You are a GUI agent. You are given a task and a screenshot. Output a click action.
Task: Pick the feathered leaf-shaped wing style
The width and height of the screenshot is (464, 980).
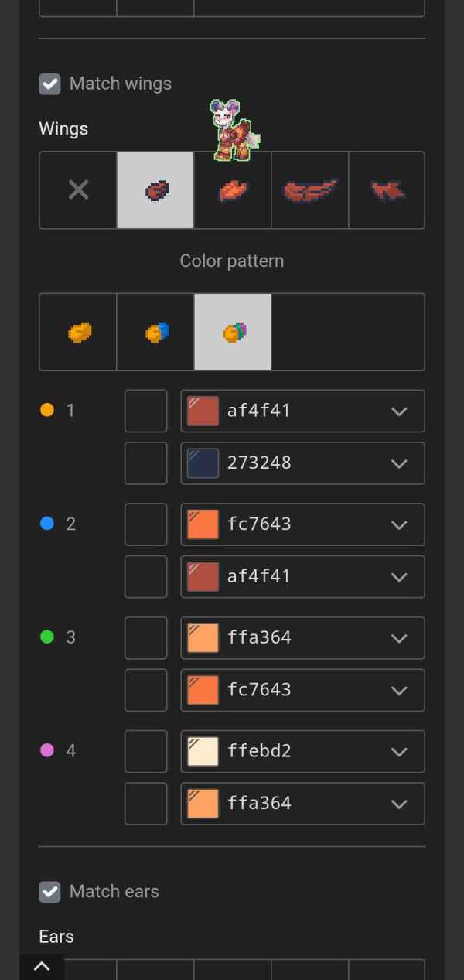coord(233,190)
